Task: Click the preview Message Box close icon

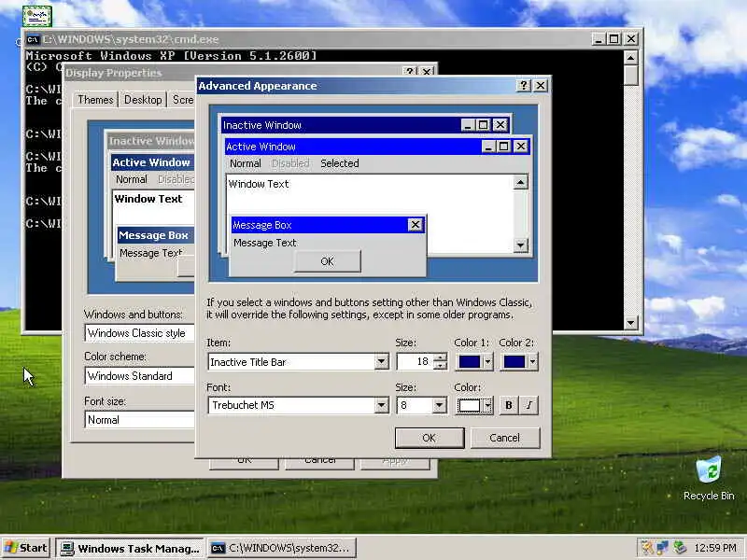Action: tap(416, 225)
